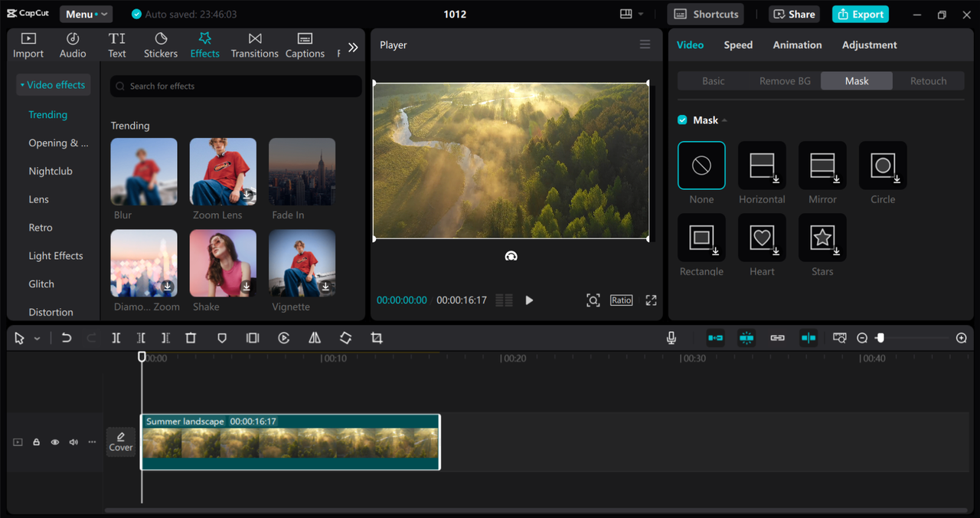Click the Ratio button
This screenshot has width=980, height=518.
622,300
